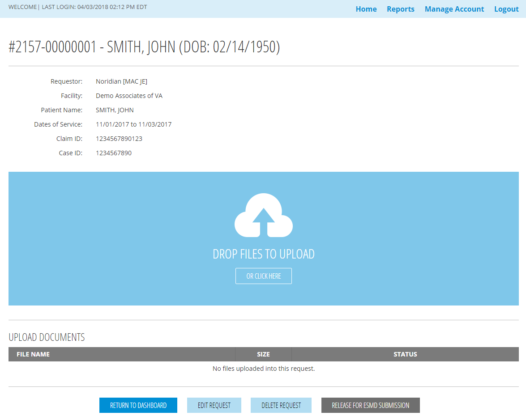This screenshot has width=526, height=420.
Task: Edit the current request
Action: click(214, 405)
